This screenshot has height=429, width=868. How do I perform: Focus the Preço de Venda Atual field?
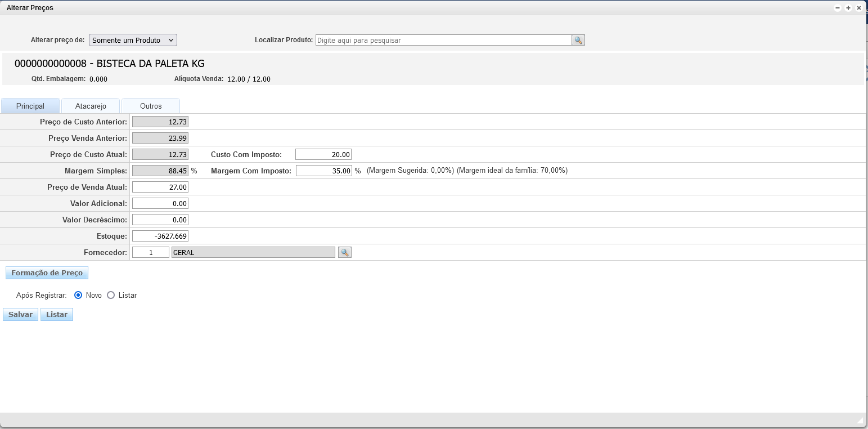click(x=160, y=187)
